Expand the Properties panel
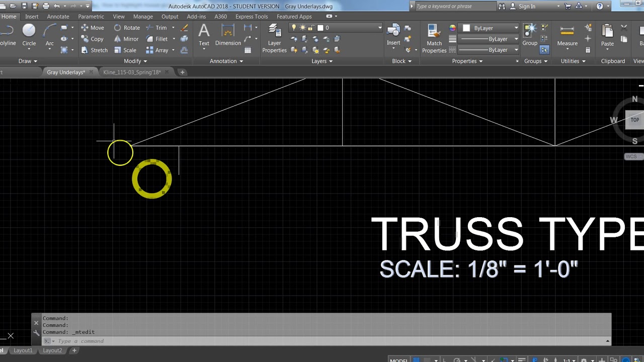Screen dimensions: 644x362 [x=467, y=61]
